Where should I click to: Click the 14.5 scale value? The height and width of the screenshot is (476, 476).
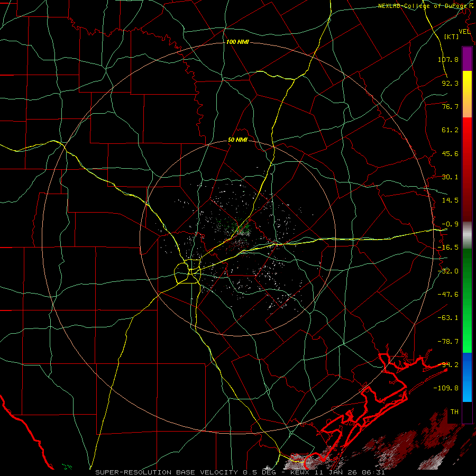tap(450, 200)
